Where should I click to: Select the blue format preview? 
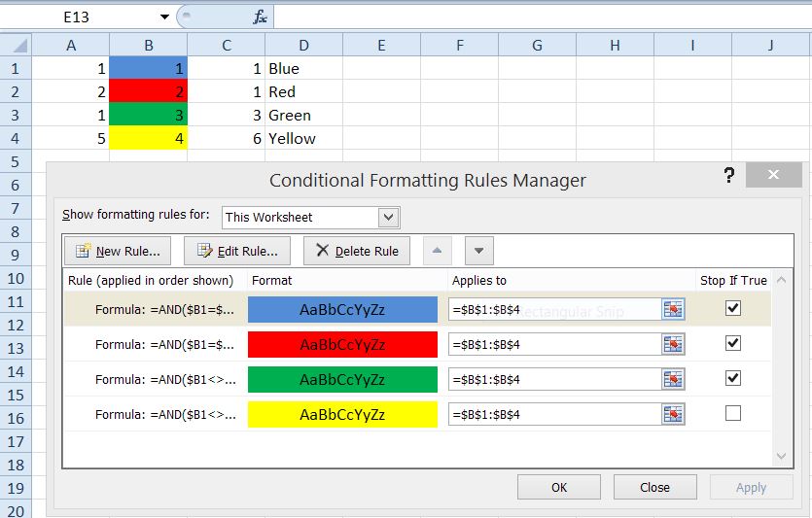pyautogui.click(x=342, y=309)
